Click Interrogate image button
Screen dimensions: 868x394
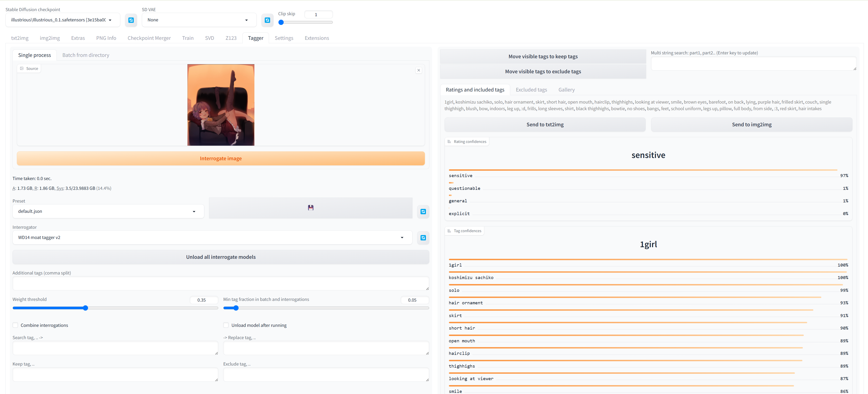tap(221, 159)
